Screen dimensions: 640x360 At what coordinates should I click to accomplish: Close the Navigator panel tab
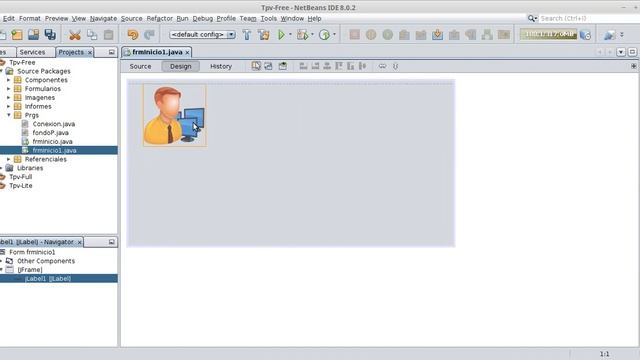pyautogui.click(x=80, y=242)
